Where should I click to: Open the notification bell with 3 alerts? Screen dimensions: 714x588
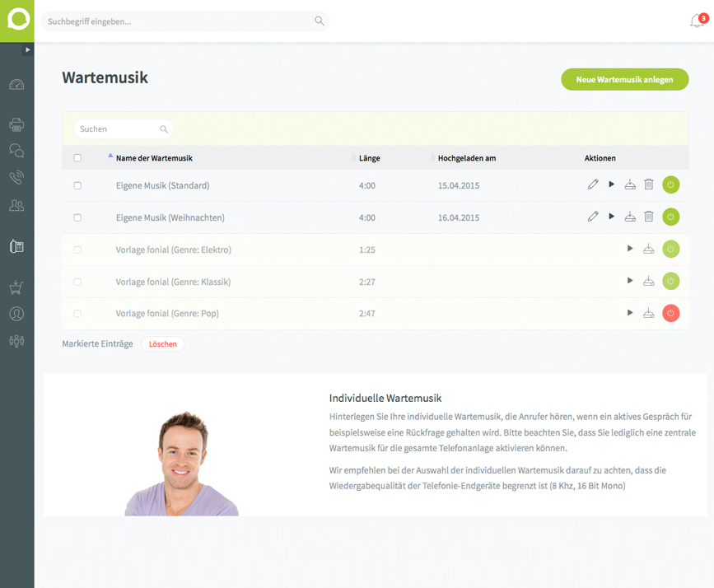697,21
